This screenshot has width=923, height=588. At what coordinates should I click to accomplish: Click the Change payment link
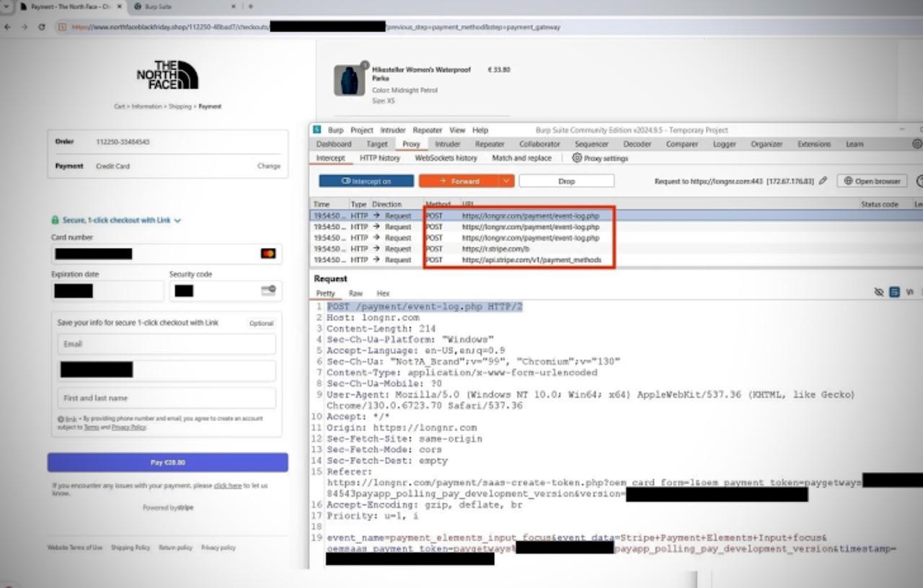[x=268, y=166]
